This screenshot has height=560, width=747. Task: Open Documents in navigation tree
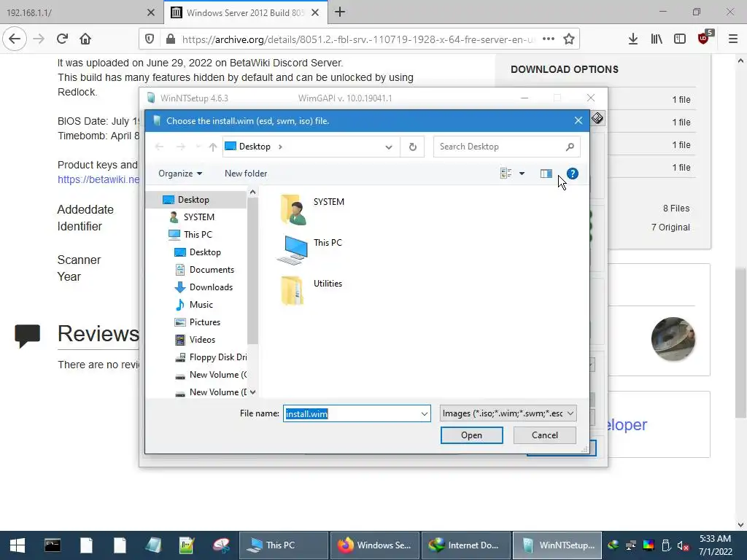[x=212, y=270]
